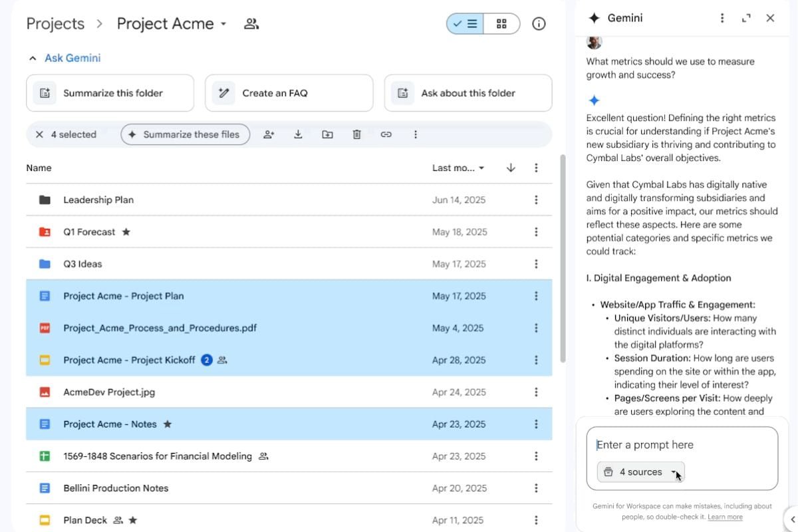798x532 pixels.
Task: Select Project_Acme_Process_and_Procedures.pdf file
Action: pyautogui.click(x=289, y=328)
